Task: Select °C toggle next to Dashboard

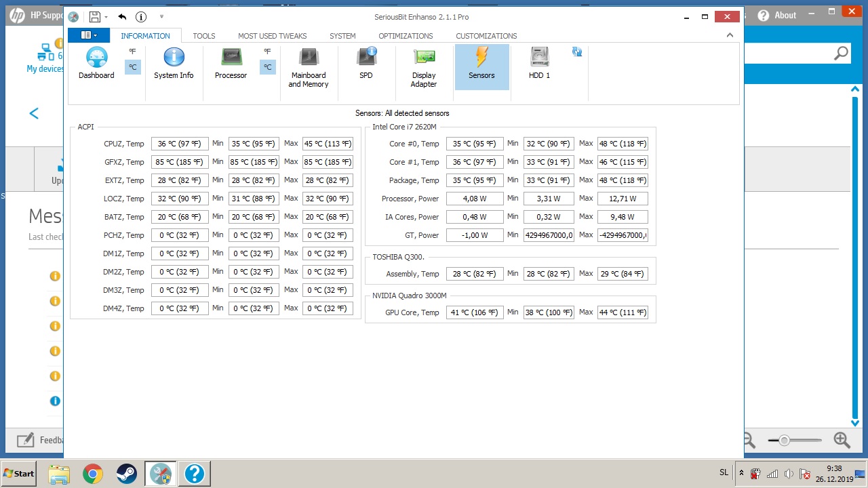Action: tap(133, 67)
